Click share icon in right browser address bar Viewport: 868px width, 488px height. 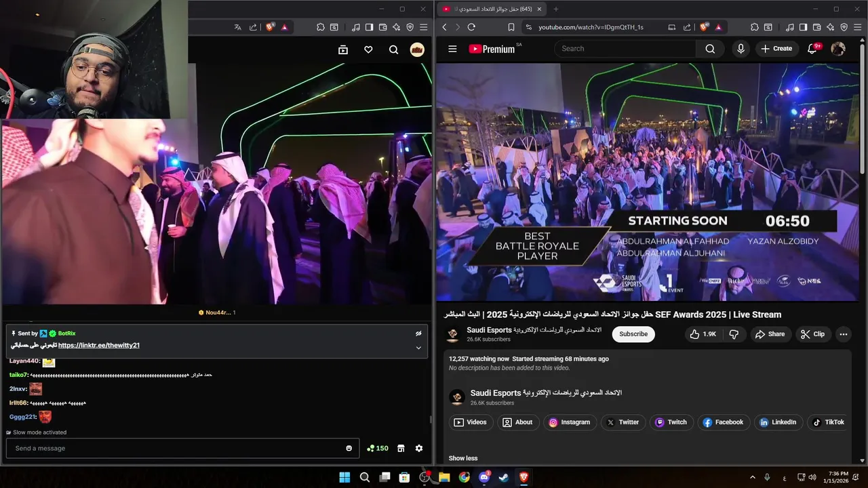(x=687, y=27)
